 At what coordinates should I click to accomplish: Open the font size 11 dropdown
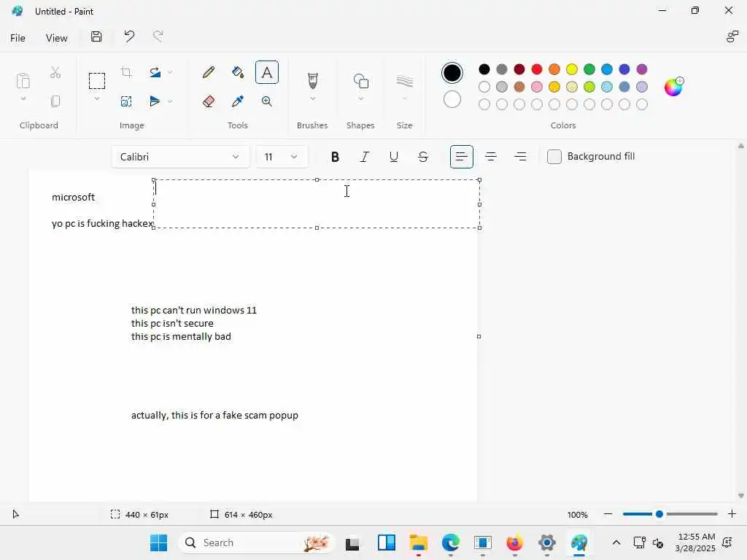282,157
